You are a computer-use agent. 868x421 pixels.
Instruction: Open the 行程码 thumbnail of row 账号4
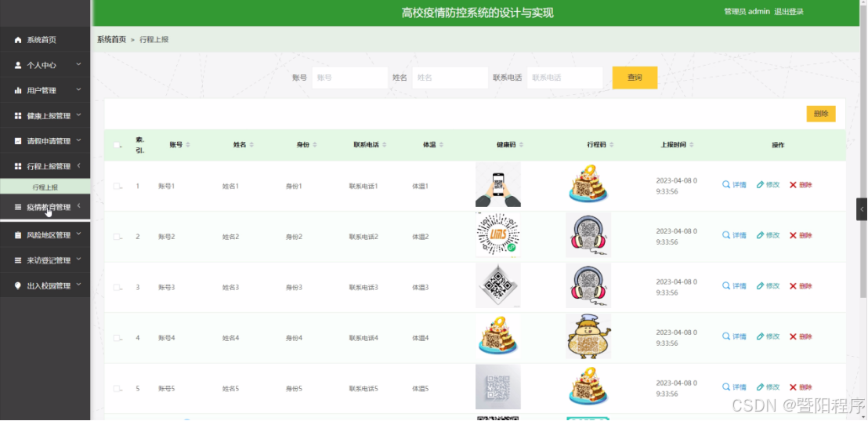588,336
